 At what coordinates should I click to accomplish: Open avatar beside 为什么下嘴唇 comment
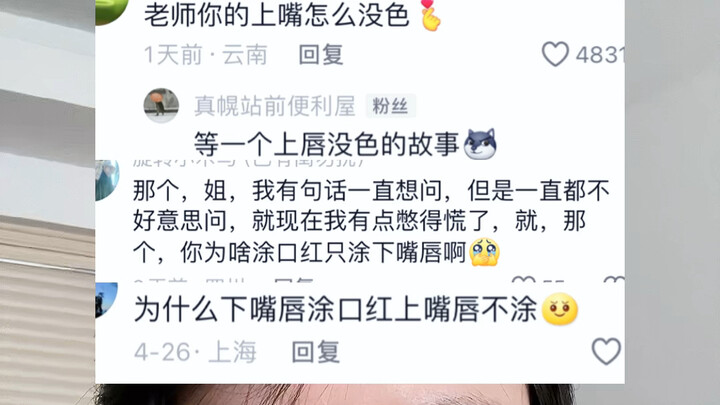(107, 300)
